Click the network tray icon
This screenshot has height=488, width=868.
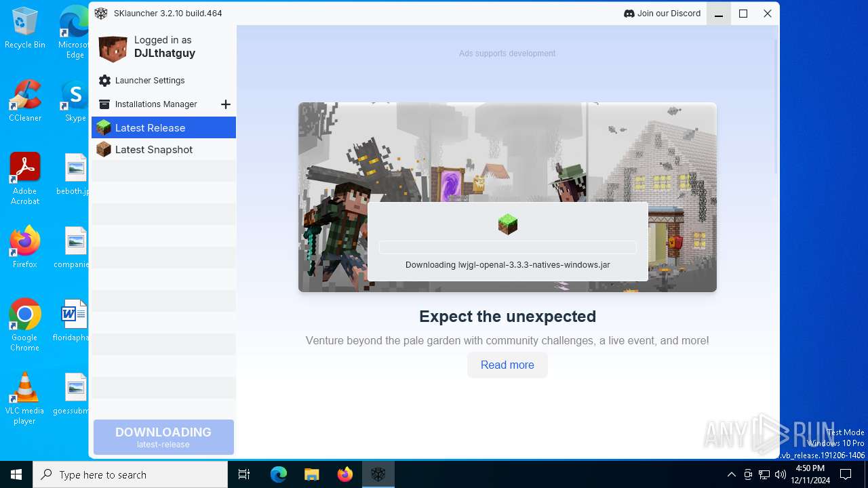coord(764,474)
